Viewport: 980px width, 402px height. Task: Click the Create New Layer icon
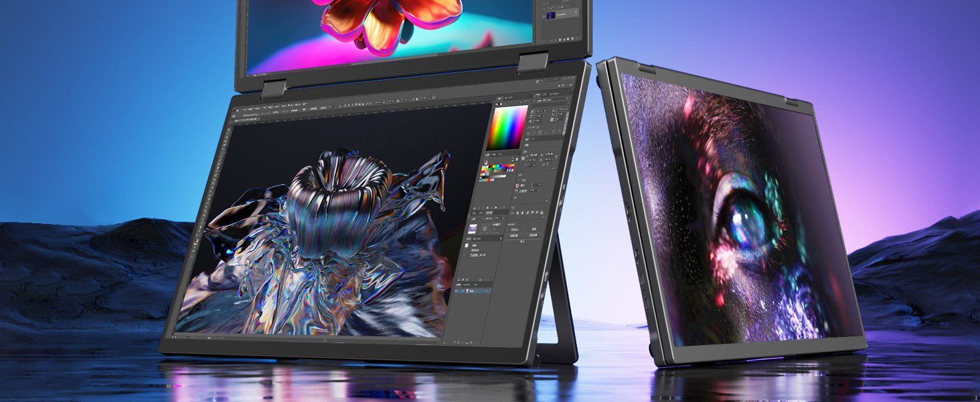471,342
